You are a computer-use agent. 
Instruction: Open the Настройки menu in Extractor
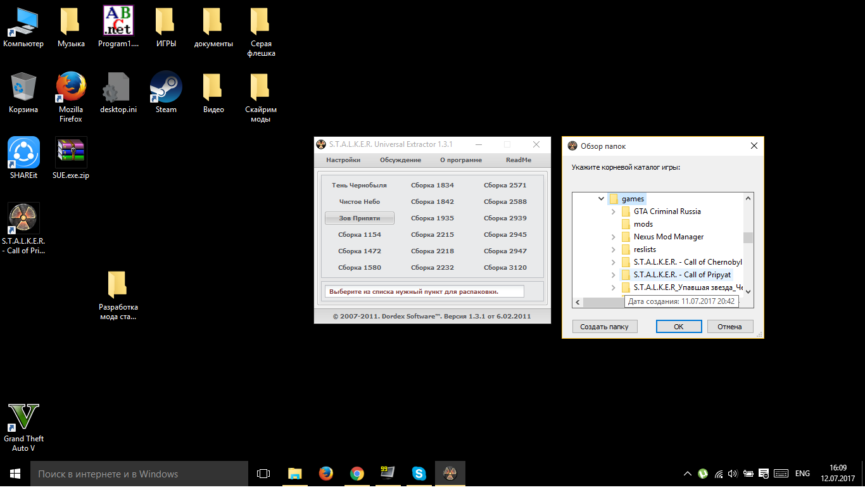[343, 160]
